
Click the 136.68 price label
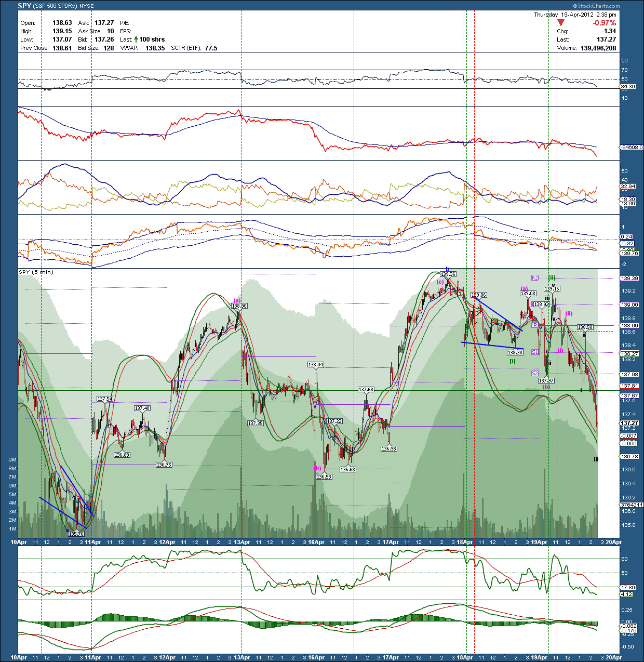click(x=348, y=469)
